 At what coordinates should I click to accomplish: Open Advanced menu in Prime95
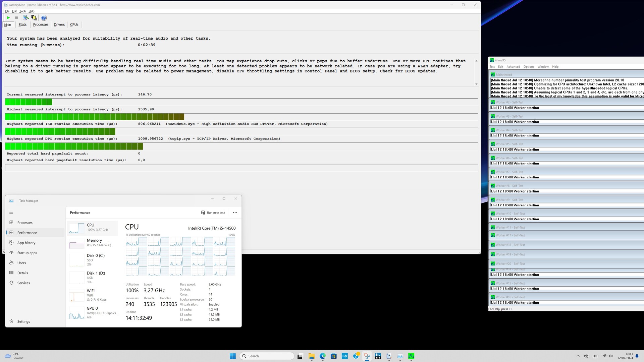tap(513, 67)
